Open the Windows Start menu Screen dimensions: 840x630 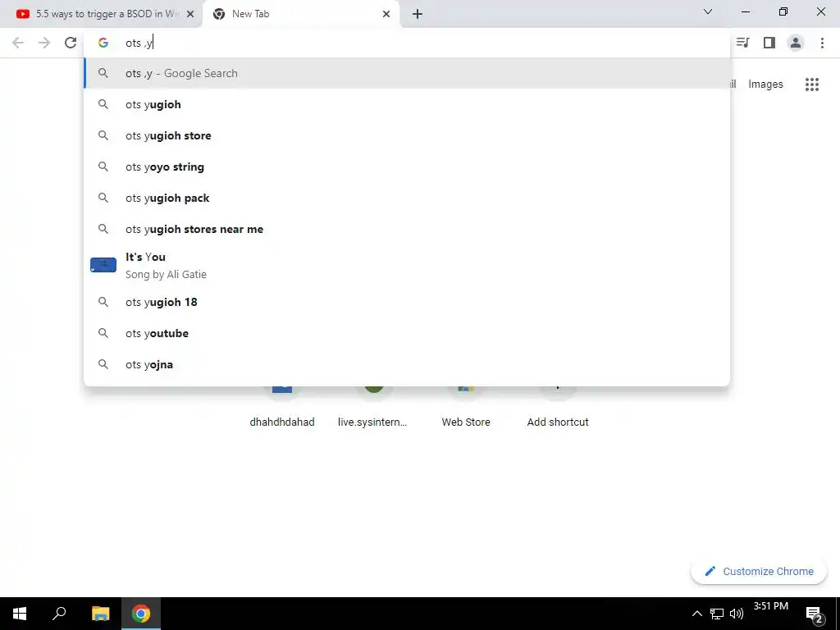20,614
